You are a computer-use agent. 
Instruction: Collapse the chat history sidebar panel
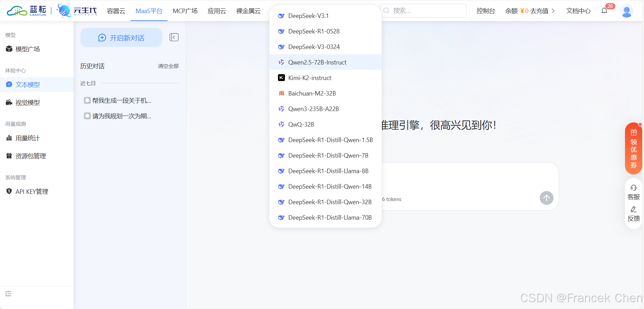pos(174,37)
